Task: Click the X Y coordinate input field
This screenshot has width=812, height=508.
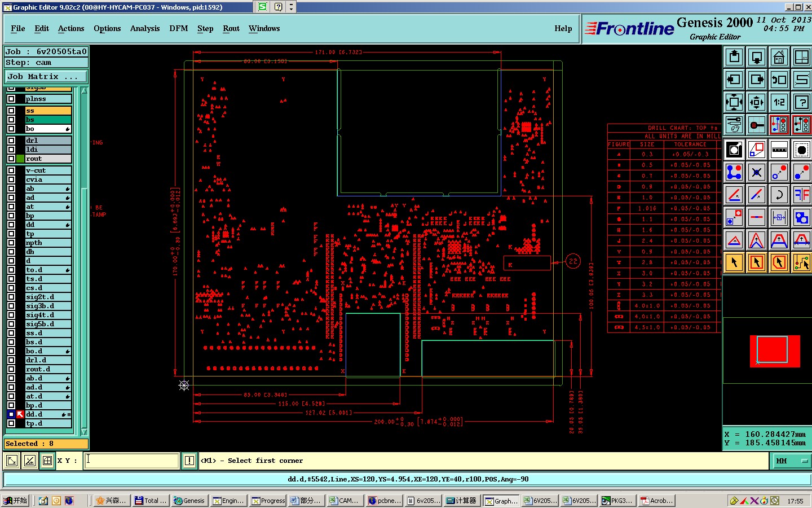Action: coord(132,461)
